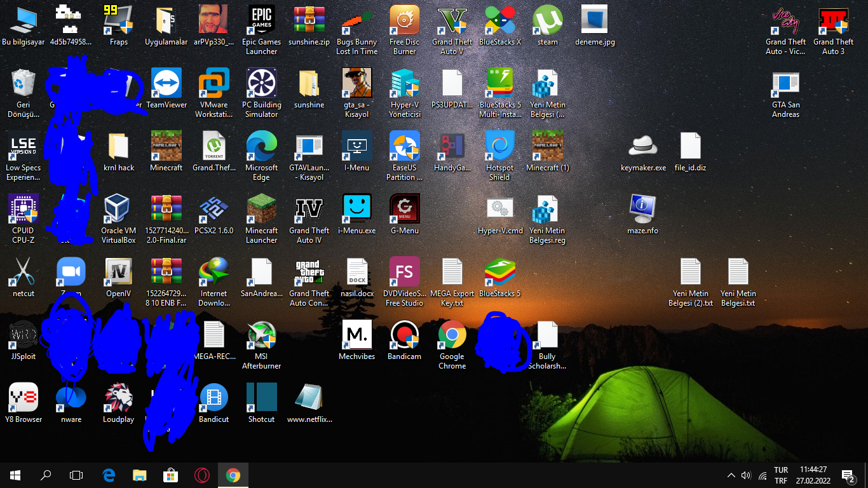Select the deneme.jpg image file
The height and width of the screenshot is (488, 868).
click(x=595, y=27)
